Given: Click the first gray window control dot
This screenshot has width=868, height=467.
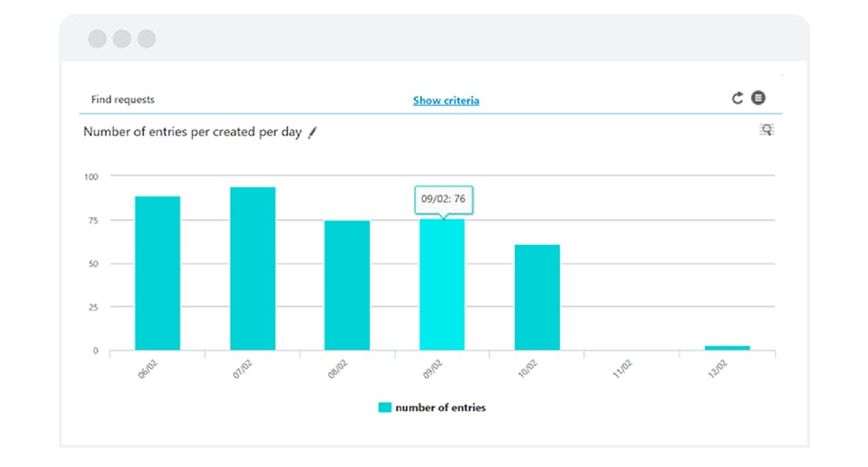Looking at the screenshot, I should pos(97,39).
